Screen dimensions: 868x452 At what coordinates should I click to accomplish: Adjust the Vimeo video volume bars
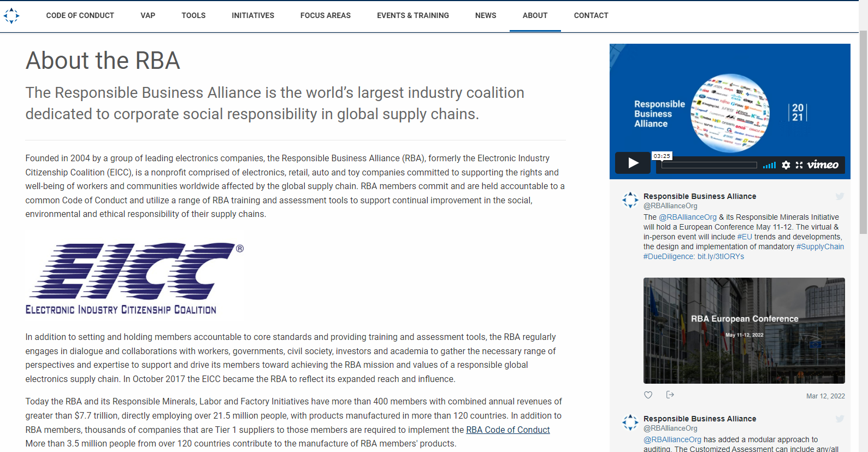pos(770,165)
